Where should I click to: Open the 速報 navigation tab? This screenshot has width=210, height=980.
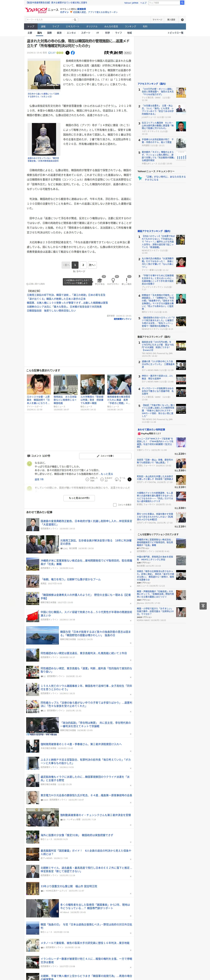(43, 26)
